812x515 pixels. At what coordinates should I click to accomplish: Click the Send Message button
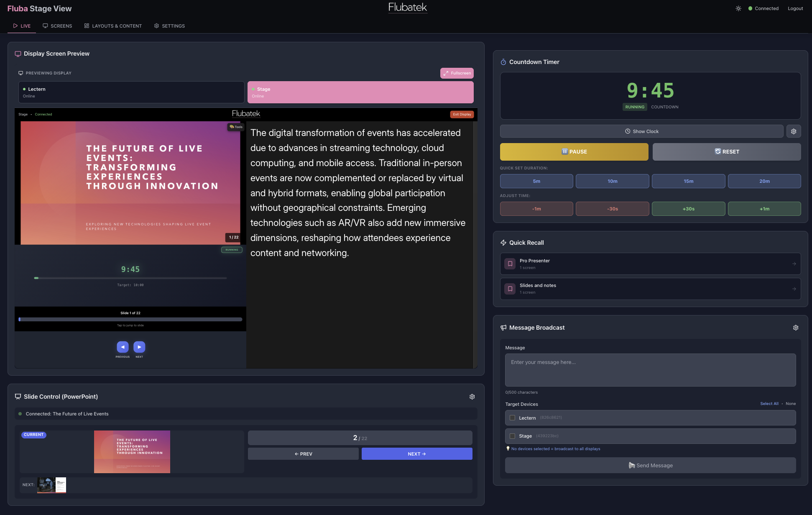(650, 466)
